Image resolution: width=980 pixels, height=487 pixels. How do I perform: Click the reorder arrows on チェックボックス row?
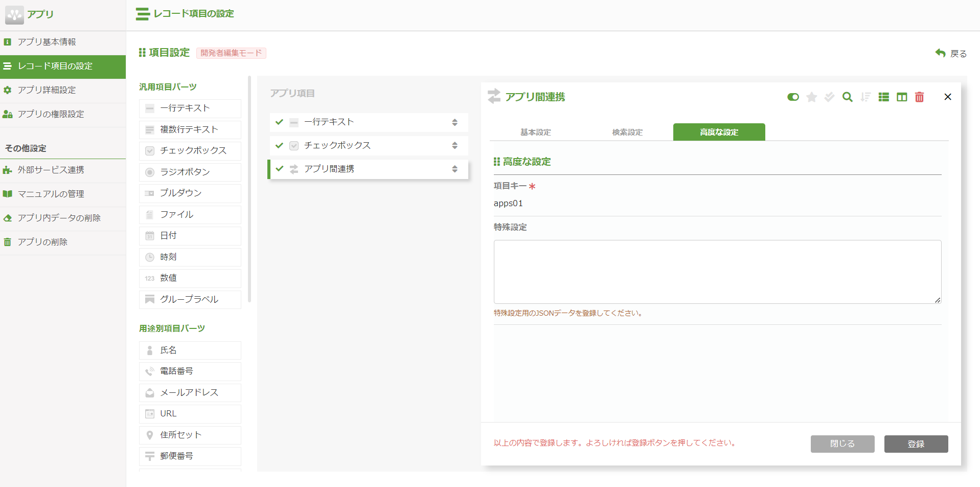pos(454,145)
